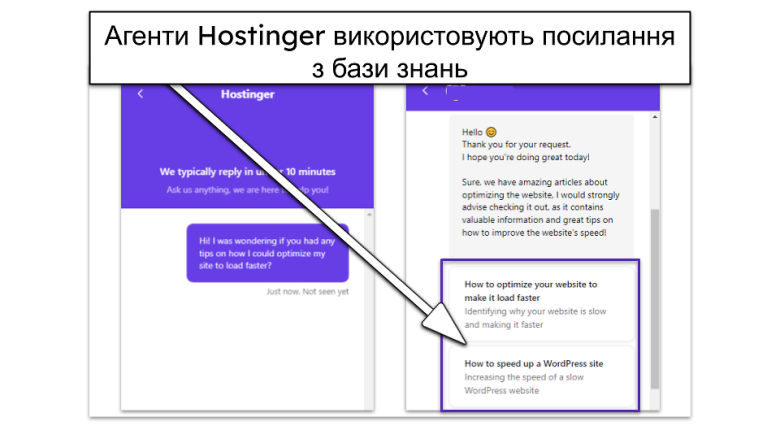Click the back arrow in the left Hostinger chat header
The width and height of the screenshot is (780, 439).
pos(140,93)
